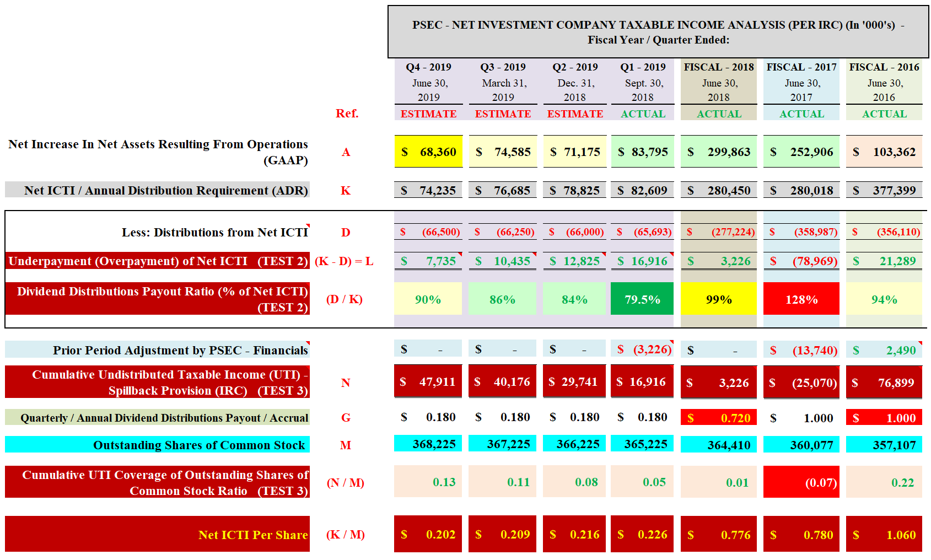Select Net ICTI per share 0.202
This screenshot has height=560, width=931.
coord(428,534)
